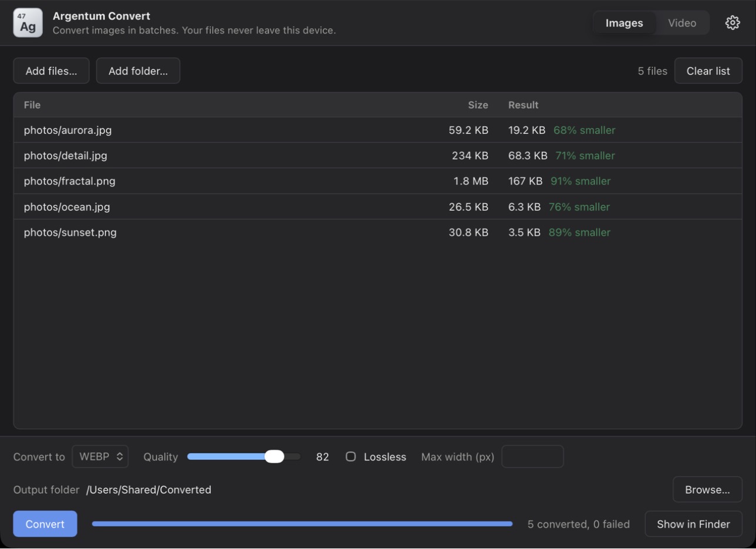This screenshot has height=549, width=756.
Task: Click the Result column header
Action: [524, 105]
